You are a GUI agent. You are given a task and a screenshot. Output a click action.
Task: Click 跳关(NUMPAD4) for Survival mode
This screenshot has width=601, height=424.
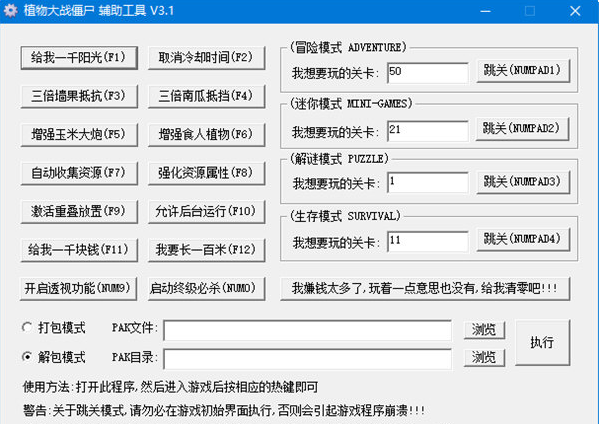523,240
